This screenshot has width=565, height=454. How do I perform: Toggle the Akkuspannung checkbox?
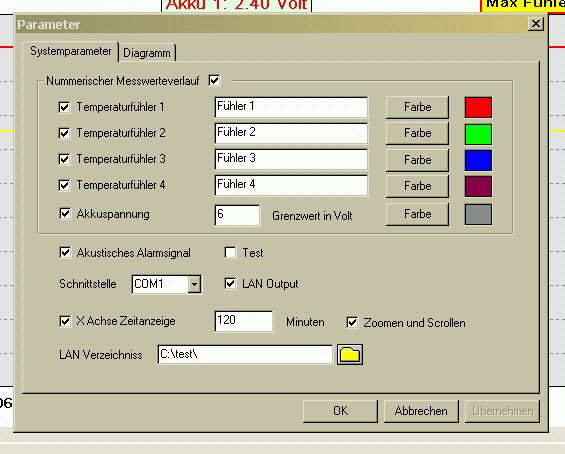coord(65,213)
